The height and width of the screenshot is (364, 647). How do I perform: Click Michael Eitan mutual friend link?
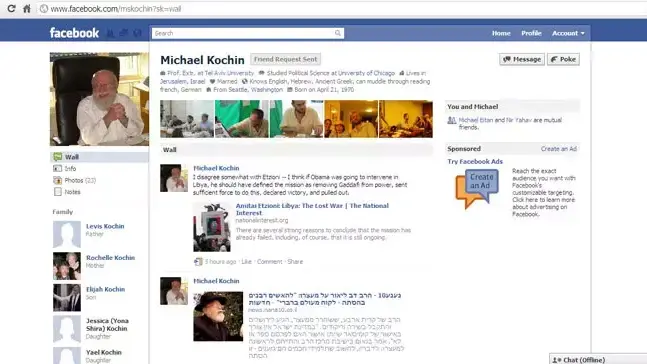(476, 120)
